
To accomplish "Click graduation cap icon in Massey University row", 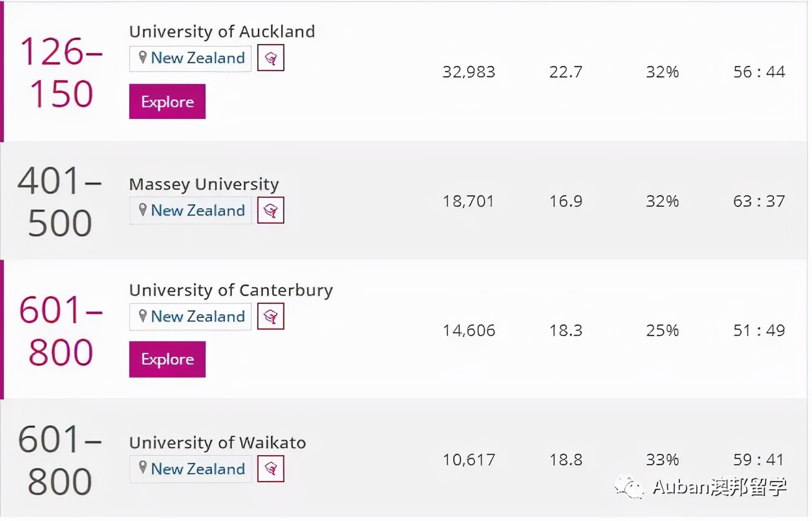I will [x=271, y=211].
